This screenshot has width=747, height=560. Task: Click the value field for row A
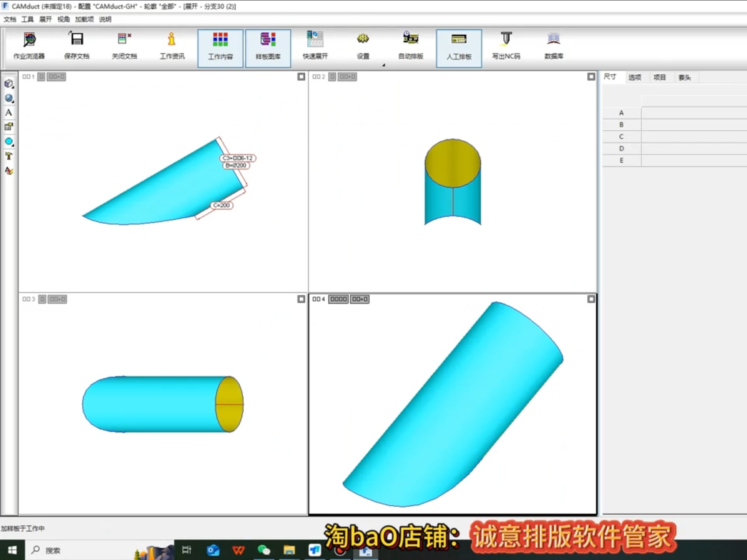click(x=693, y=113)
